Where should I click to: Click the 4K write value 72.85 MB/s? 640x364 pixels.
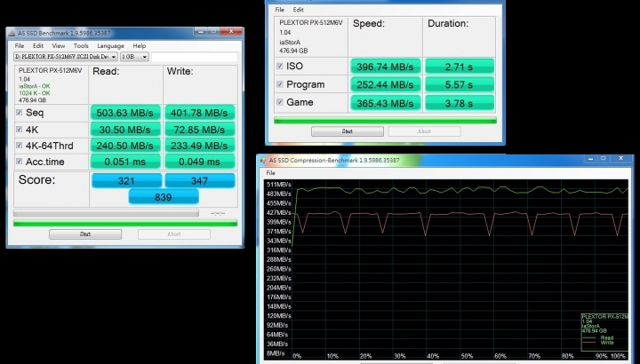(200, 130)
